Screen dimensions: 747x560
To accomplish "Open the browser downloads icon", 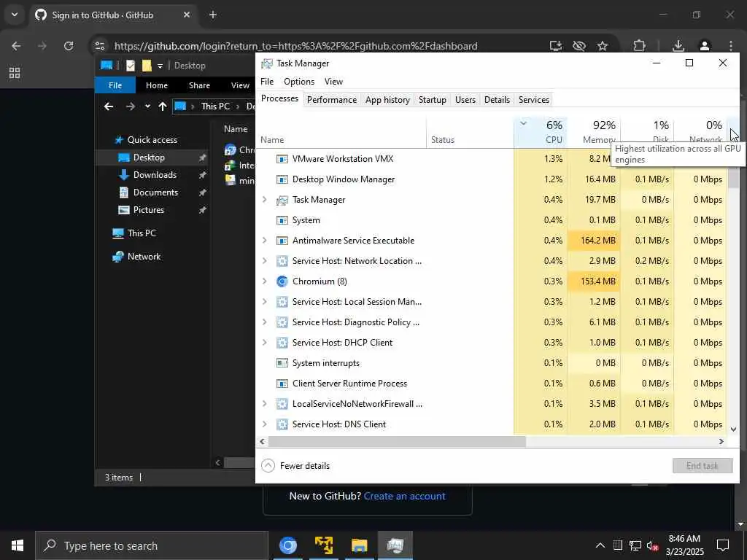I will click(x=678, y=46).
